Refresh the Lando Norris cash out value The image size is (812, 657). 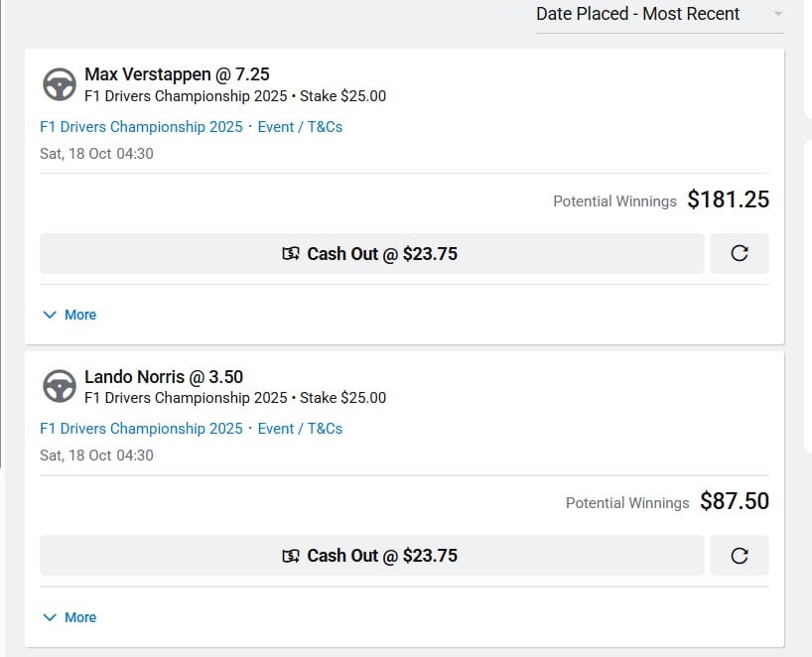[x=739, y=556]
